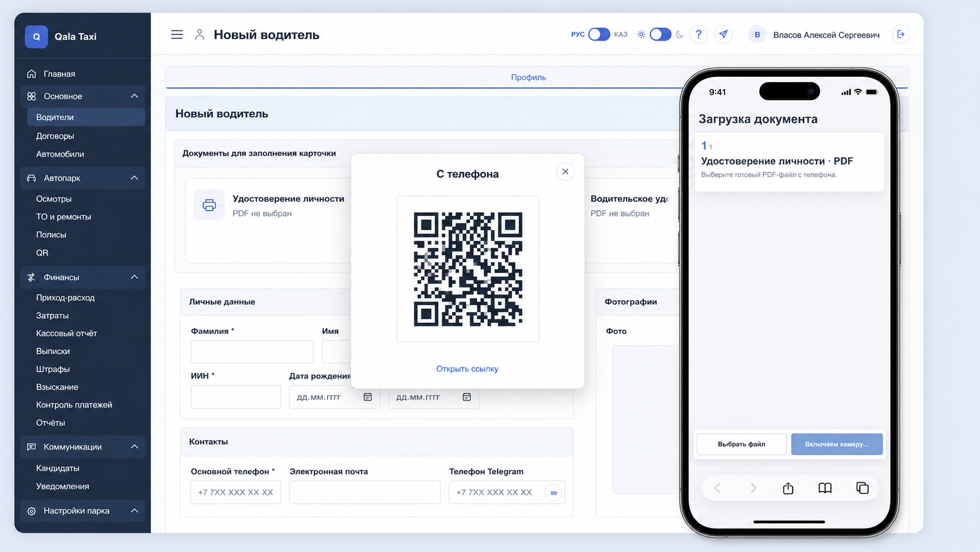Collapse the Финансы section chevron
Image resolution: width=980 pixels, height=552 pixels.
pos(134,277)
